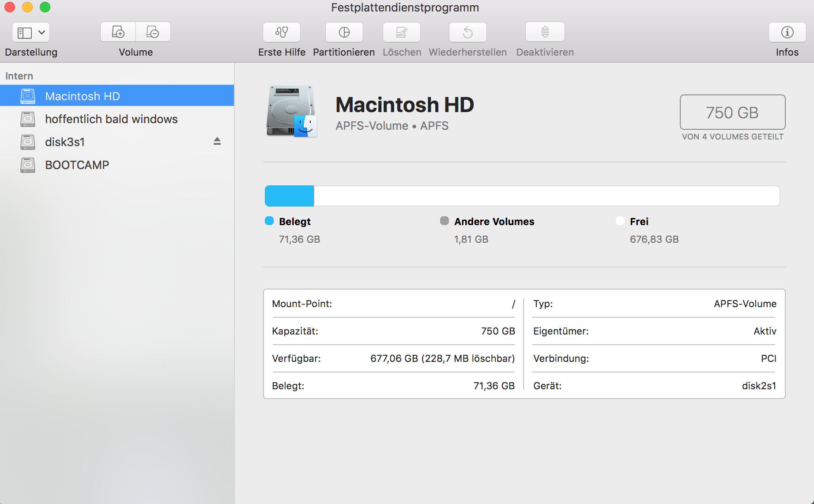Click the gray Andere Volumes legend dot
Screen dimensions: 814x504
(x=445, y=221)
